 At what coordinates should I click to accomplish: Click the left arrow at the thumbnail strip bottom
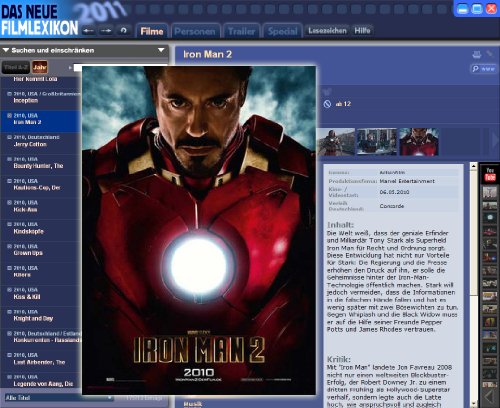(490, 397)
